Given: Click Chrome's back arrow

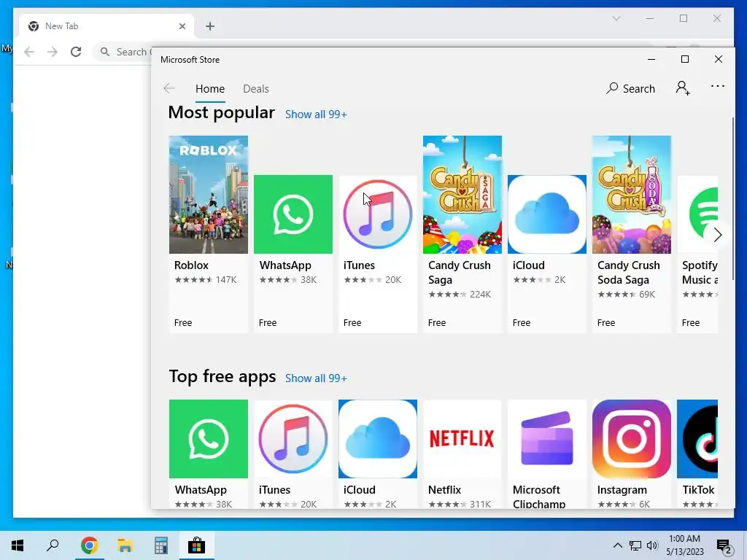Looking at the screenshot, I should pos(29,52).
